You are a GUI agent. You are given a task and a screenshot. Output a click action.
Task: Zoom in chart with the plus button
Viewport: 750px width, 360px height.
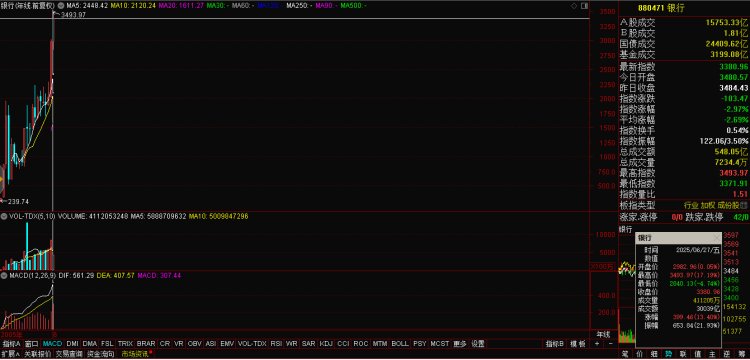click(597, 344)
